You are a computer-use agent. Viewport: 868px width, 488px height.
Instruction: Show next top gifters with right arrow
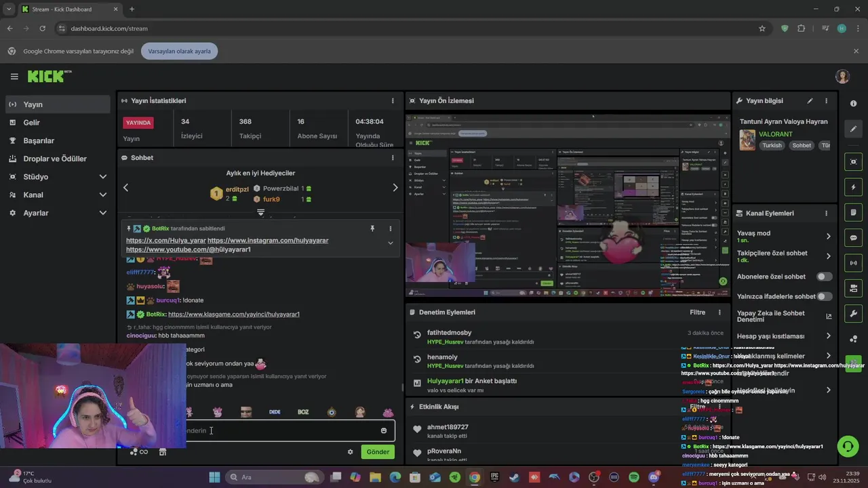395,188
